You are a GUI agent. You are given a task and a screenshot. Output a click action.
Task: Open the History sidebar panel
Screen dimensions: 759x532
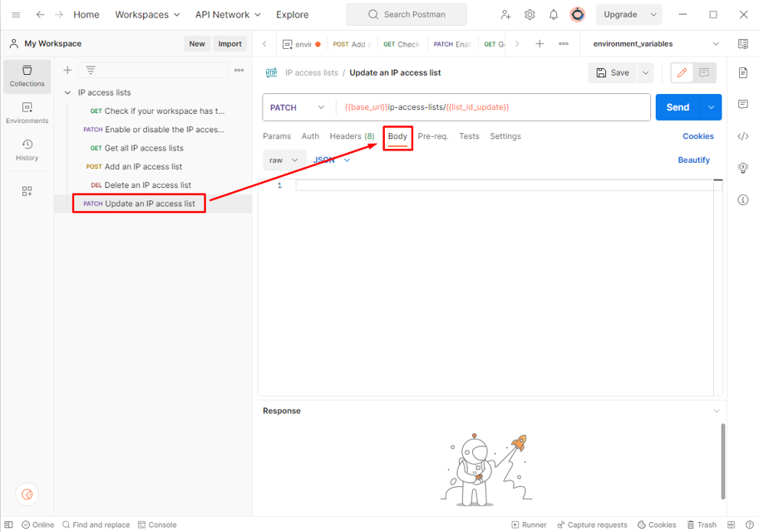[27, 150]
